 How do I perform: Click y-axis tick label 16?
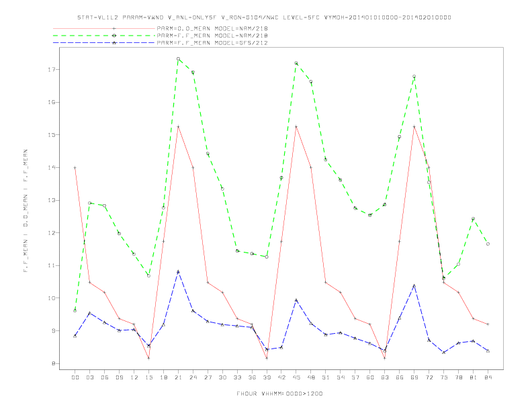click(x=51, y=102)
